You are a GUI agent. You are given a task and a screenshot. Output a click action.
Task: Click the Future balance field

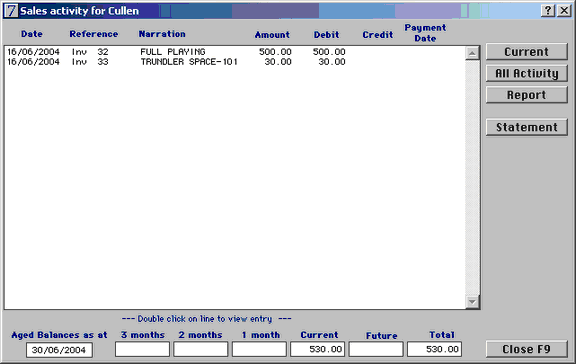[x=376, y=349]
